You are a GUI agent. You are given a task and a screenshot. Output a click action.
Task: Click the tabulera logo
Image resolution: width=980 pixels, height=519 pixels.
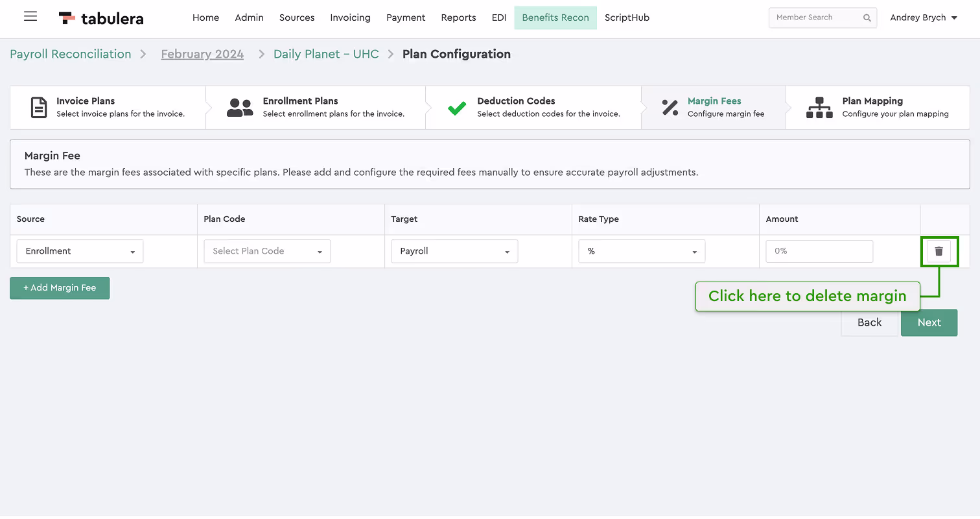[x=101, y=18]
